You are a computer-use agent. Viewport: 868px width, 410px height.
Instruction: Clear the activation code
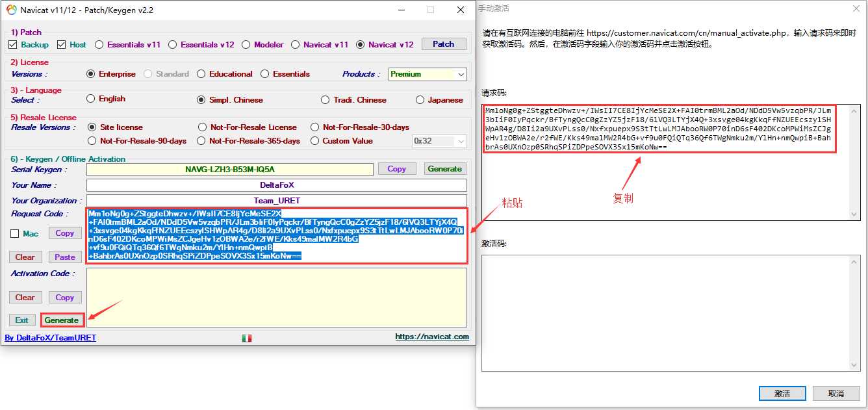pos(25,298)
